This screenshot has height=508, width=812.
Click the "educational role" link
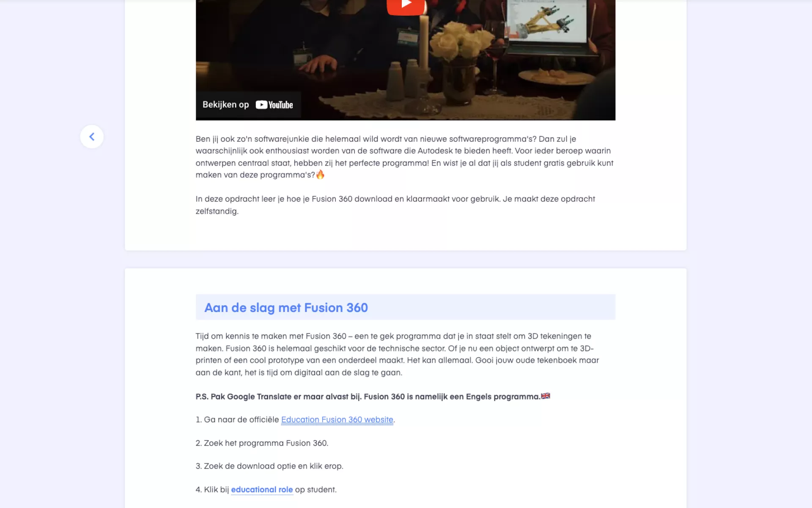262,489
